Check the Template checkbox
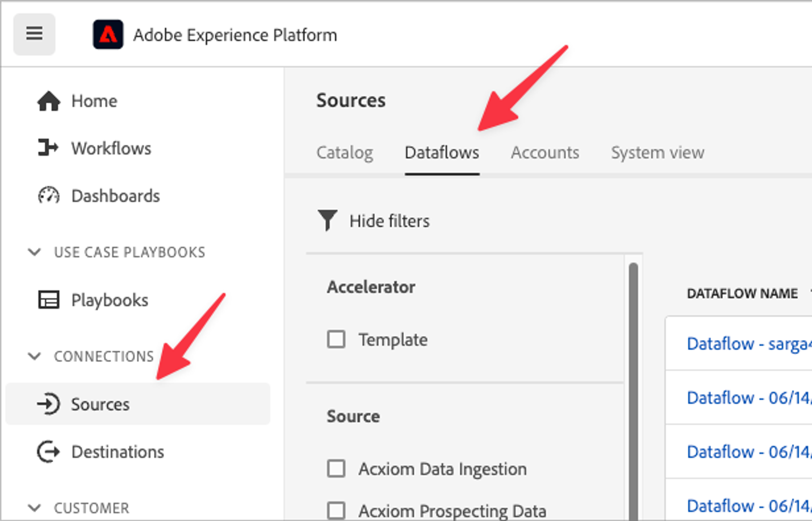The height and width of the screenshot is (521, 812). point(336,339)
